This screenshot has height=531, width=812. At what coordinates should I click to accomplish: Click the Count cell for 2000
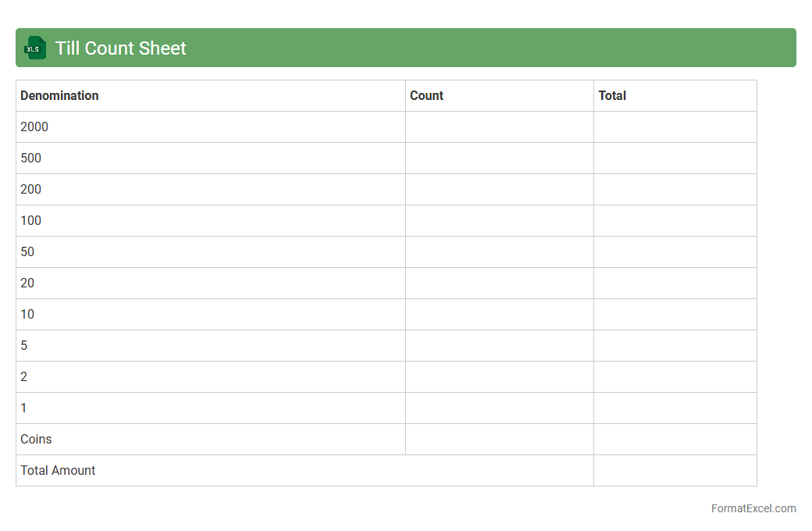coord(499,127)
